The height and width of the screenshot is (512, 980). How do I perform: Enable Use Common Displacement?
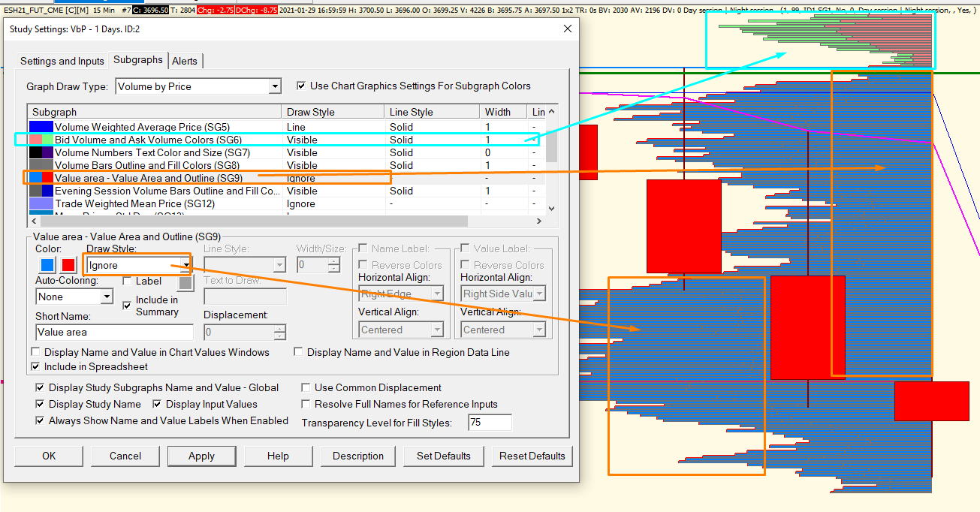pos(306,388)
